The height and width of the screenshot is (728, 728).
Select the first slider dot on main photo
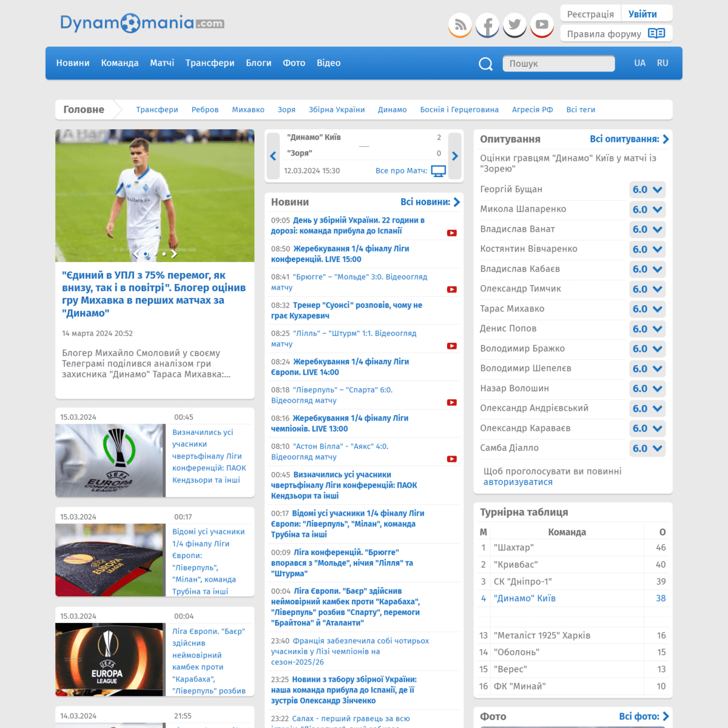pyautogui.click(x=146, y=254)
